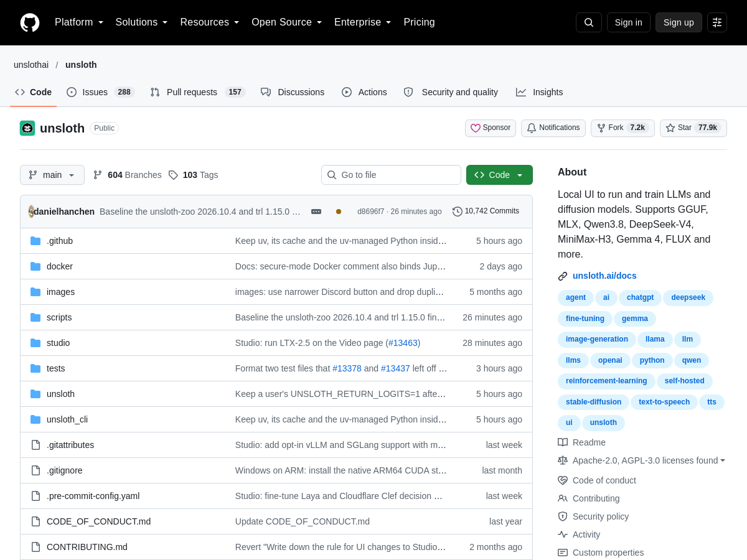The height and width of the screenshot is (560, 747).
Task: Click the Notifications bell button
Action: click(553, 128)
